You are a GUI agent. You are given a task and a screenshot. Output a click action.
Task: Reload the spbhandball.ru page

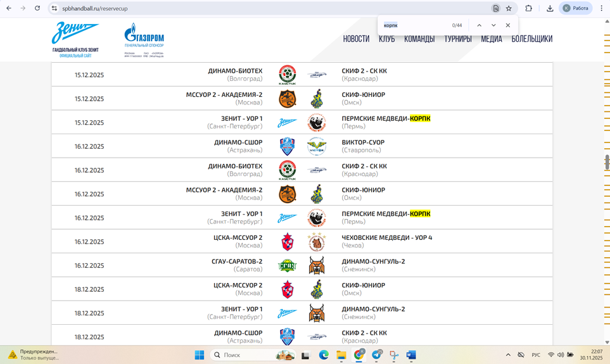pos(37,8)
